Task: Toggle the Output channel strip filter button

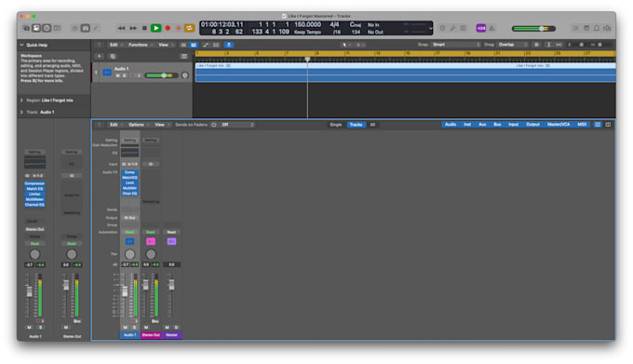Action: tap(532, 125)
